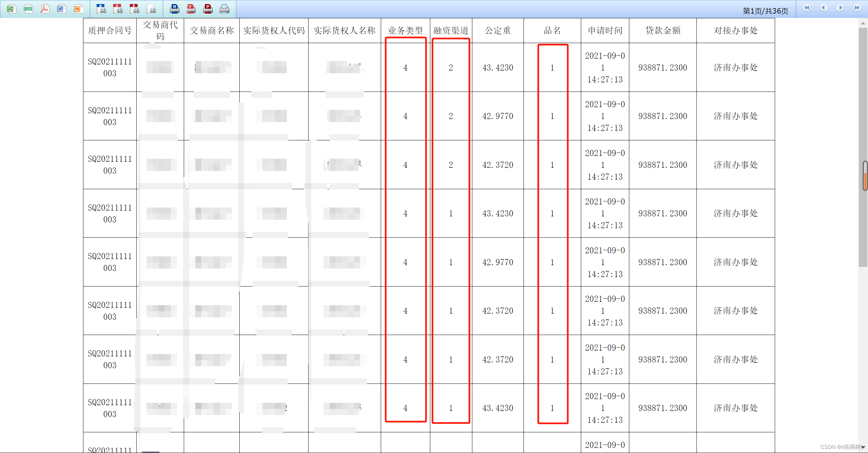Click blue 'A' print preview icon

click(x=101, y=9)
